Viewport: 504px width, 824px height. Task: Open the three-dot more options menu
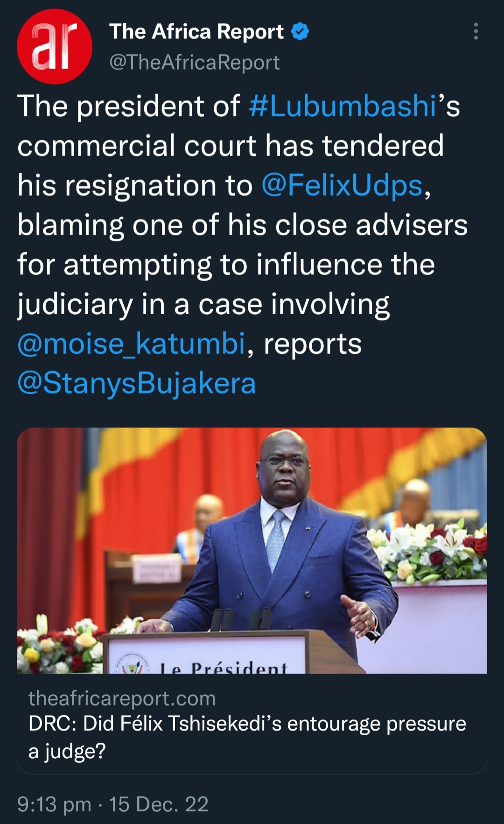[476, 31]
